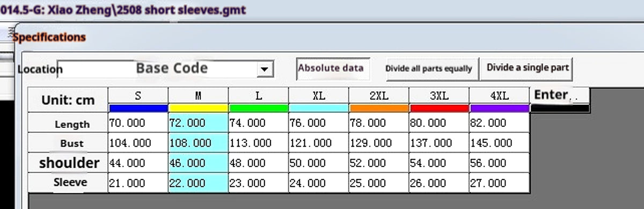Viewport: 644px width, 209px height.
Task: Select the Absolute data option
Action: point(333,68)
